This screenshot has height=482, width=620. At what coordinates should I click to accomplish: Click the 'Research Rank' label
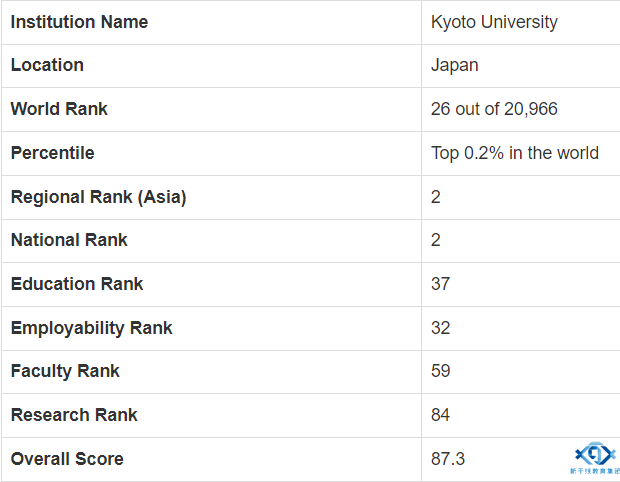[x=74, y=415]
